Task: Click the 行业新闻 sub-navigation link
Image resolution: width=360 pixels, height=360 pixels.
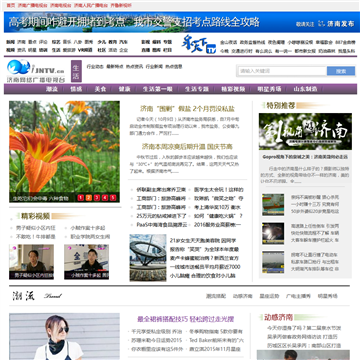Action: [x=154, y=67]
